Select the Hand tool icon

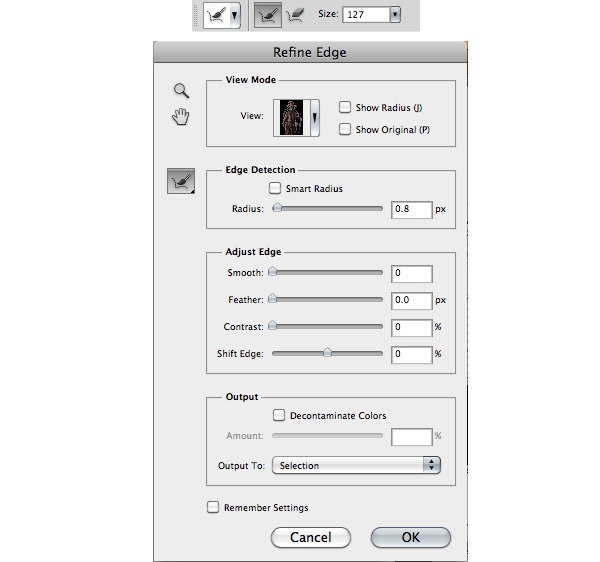coord(180,117)
